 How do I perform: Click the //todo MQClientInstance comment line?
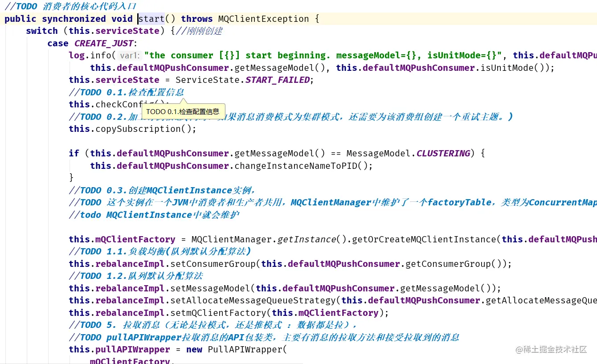[x=154, y=215]
